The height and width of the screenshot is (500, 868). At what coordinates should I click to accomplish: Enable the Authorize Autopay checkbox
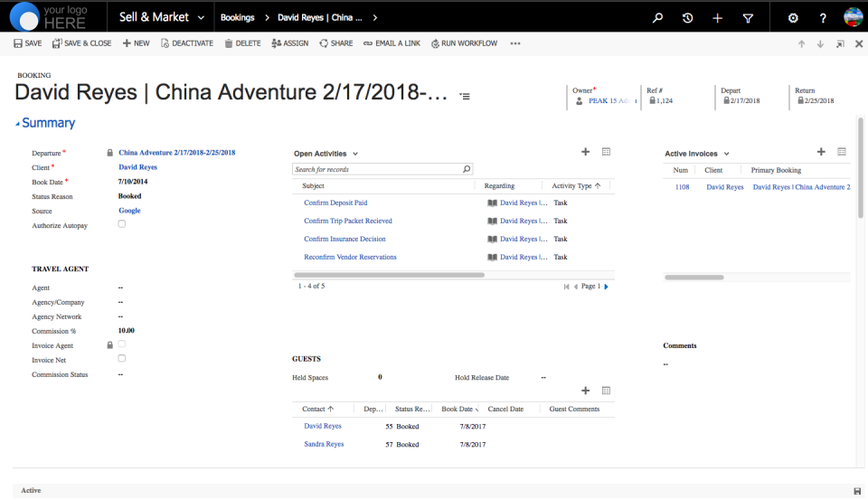point(122,224)
